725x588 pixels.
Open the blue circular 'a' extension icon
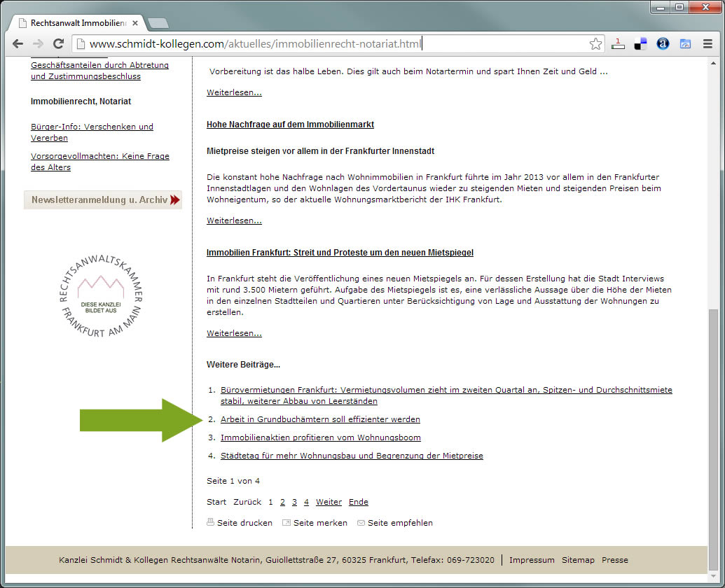663,44
